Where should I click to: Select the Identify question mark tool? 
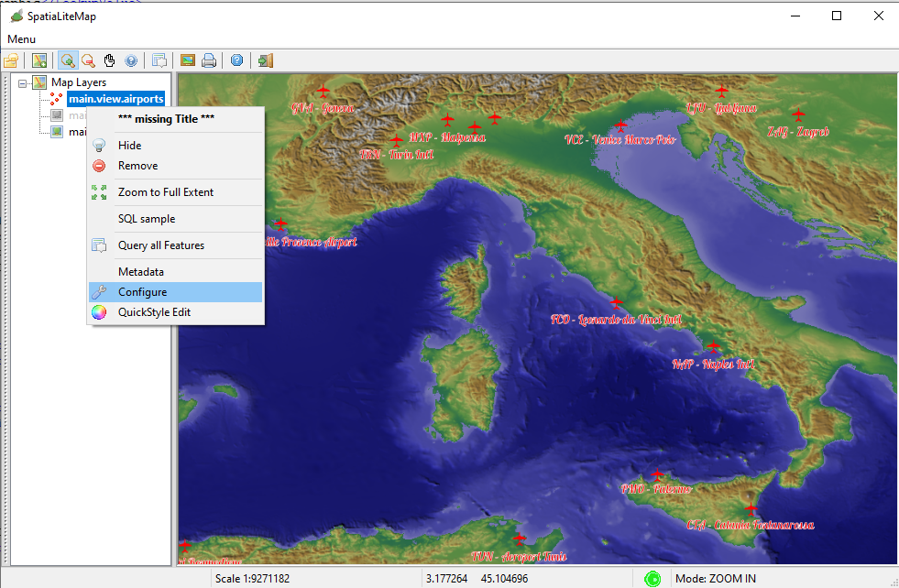[x=131, y=60]
